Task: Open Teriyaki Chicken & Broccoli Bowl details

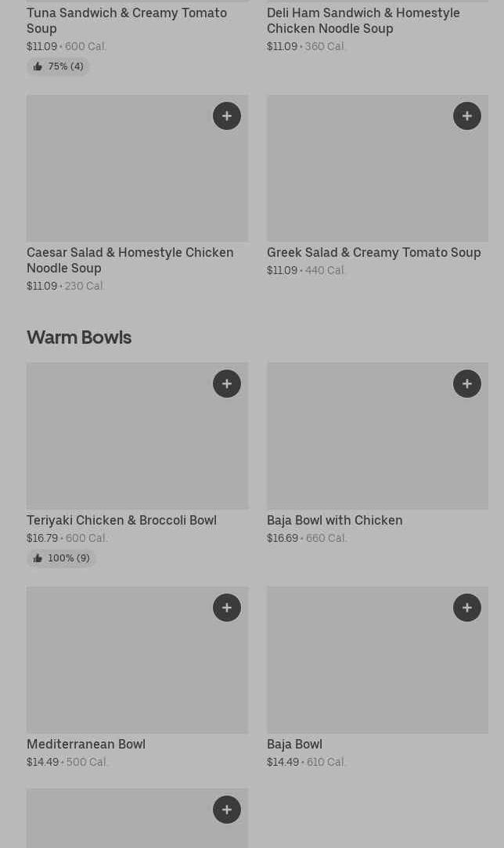Action: pos(121,520)
